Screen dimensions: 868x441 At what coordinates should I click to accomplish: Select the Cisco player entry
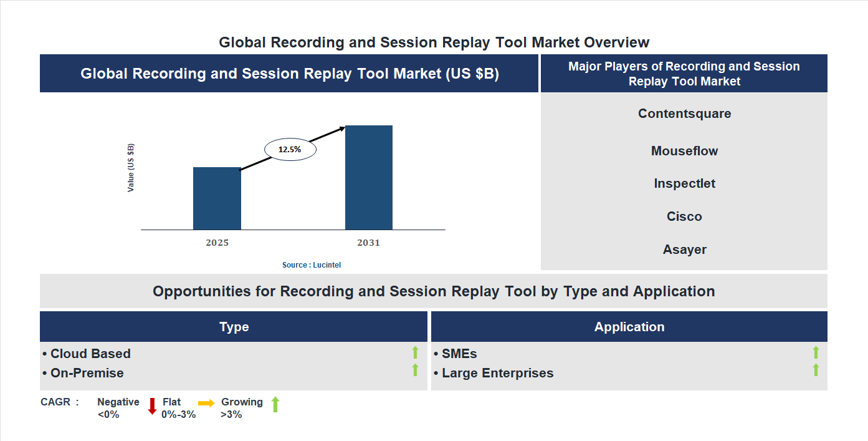(684, 216)
